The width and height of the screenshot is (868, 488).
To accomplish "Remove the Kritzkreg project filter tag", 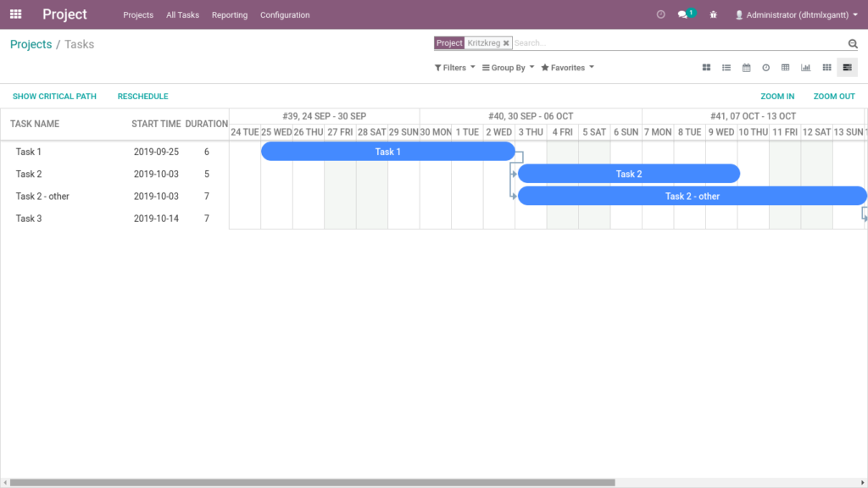I will point(506,42).
